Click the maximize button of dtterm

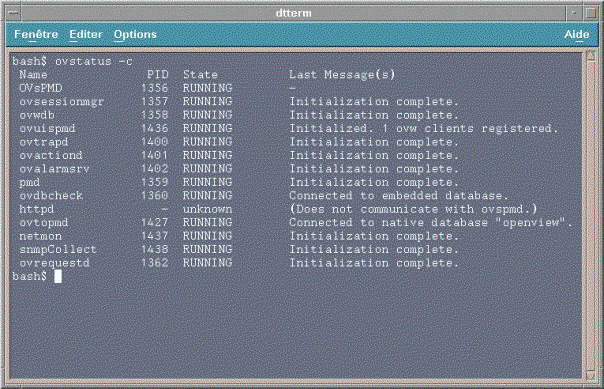(591, 13)
